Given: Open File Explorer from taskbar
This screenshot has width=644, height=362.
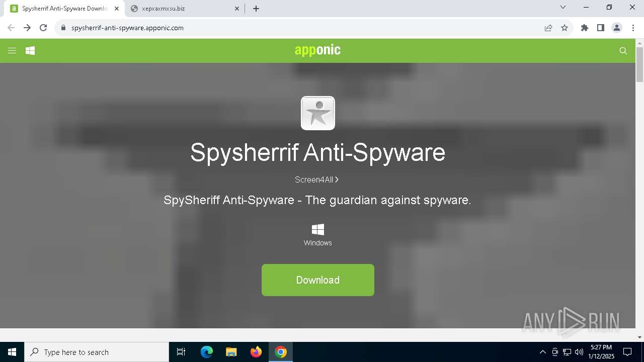Looking at the screenshot, I should click(231, 352).
